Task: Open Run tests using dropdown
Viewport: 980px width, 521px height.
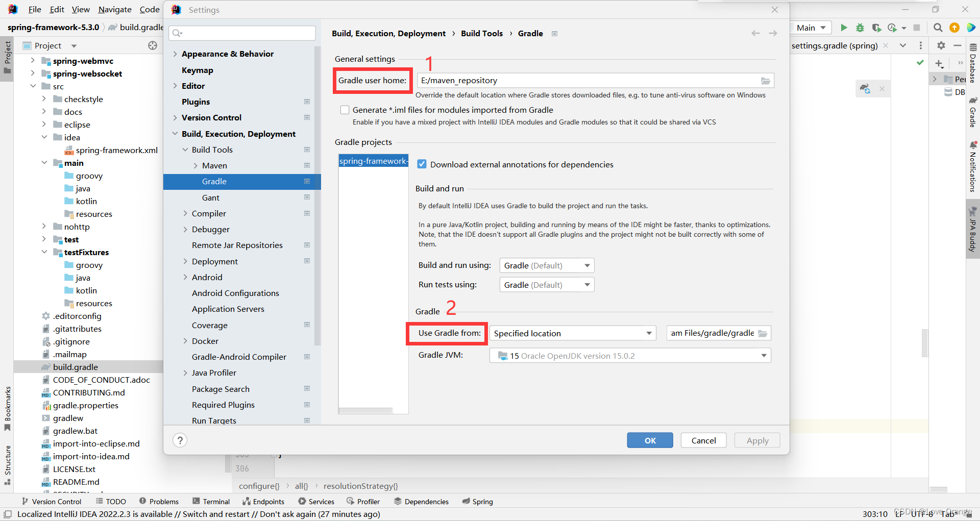Action: click(547, 285)
